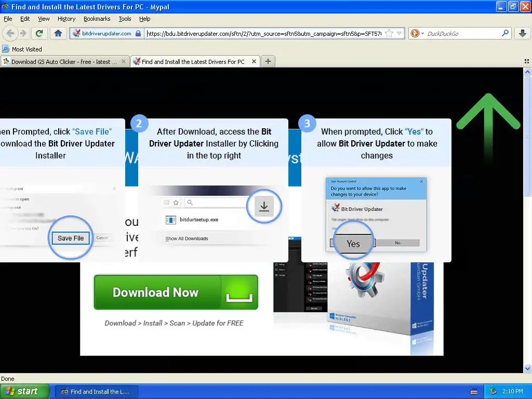This screenshot has width=532, height=399.
Task: Click the scroll up arrow of page scrollbar
Action: coord(527,72)
